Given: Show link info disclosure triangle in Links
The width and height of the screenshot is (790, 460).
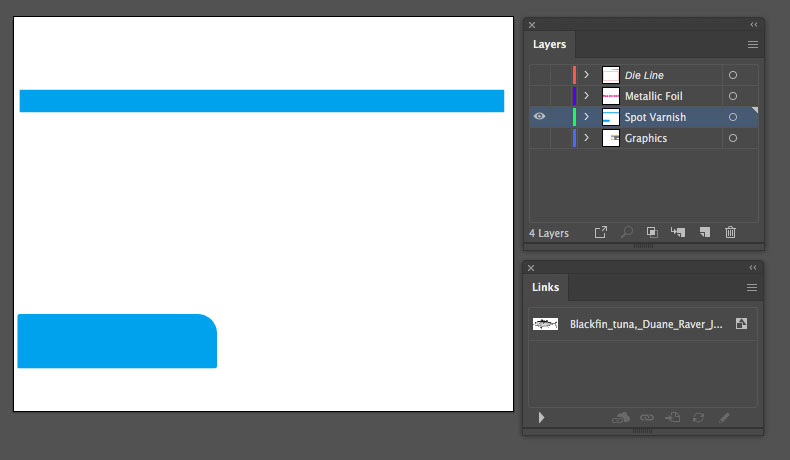Looking at the screenshot, I should click(x=541, y=417).
